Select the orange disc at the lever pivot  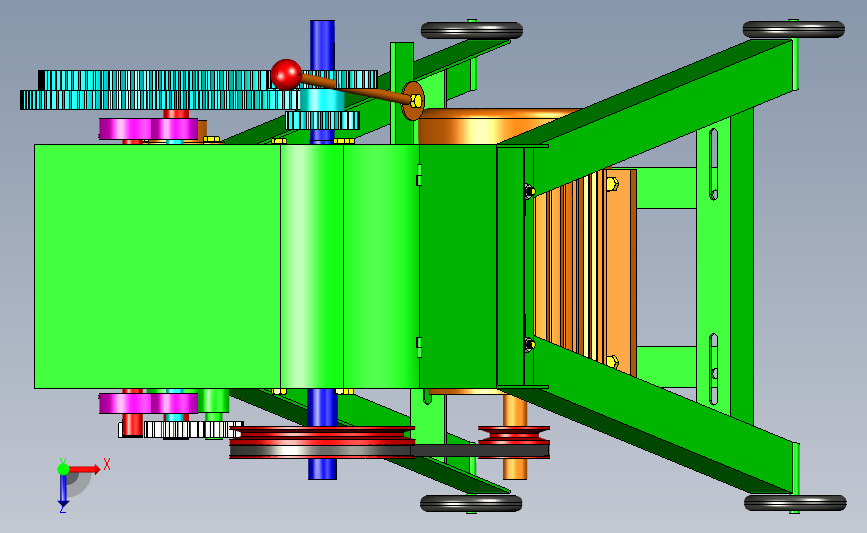[x=412, y=101]
